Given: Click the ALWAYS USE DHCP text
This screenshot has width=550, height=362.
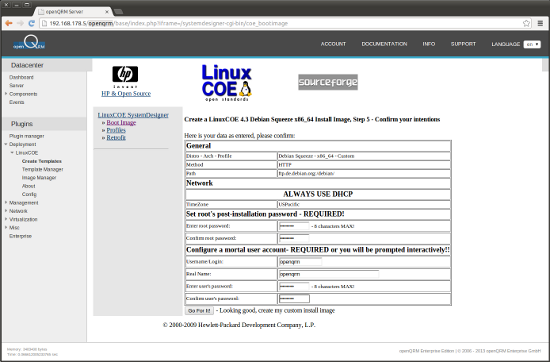Looking at the screenshot, I should 318,194.
